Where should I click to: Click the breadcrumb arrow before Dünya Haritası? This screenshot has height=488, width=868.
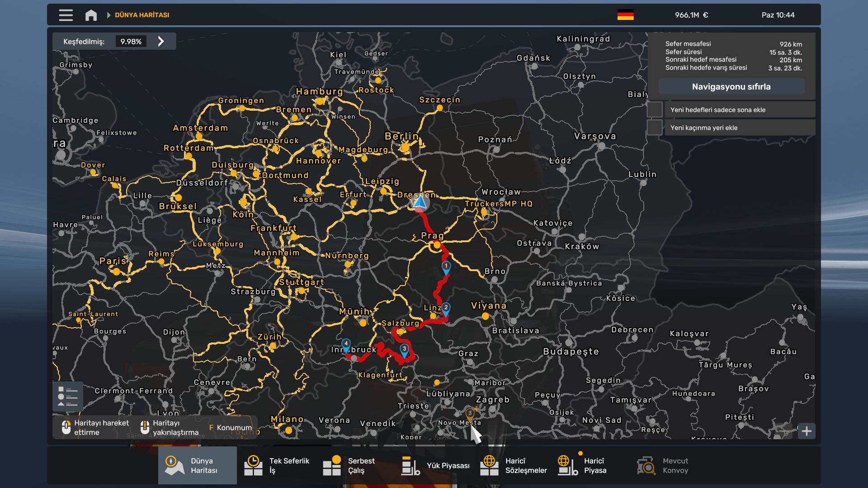click(x=108, y=15)
